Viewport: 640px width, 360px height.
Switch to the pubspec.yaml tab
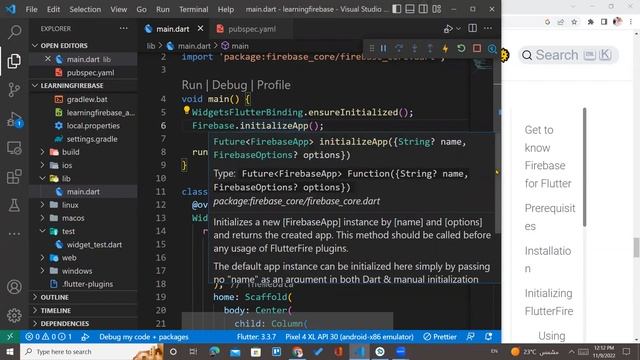(251, 29)
